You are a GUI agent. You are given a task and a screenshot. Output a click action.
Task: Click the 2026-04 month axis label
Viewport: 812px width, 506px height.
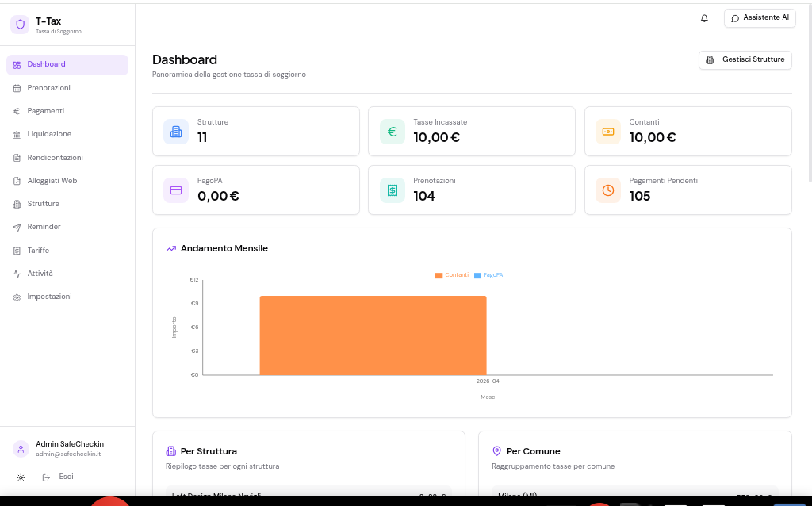[488, 381]
